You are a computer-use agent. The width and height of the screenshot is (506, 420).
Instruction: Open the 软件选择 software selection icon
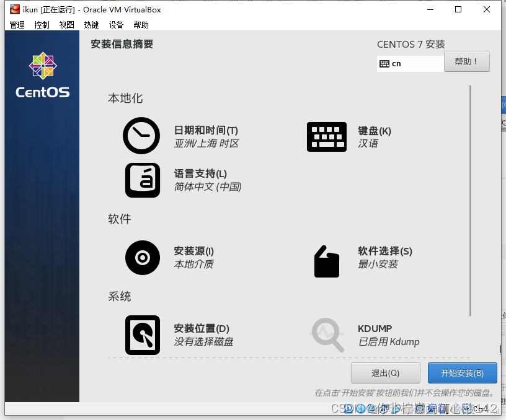click(327, 261)
